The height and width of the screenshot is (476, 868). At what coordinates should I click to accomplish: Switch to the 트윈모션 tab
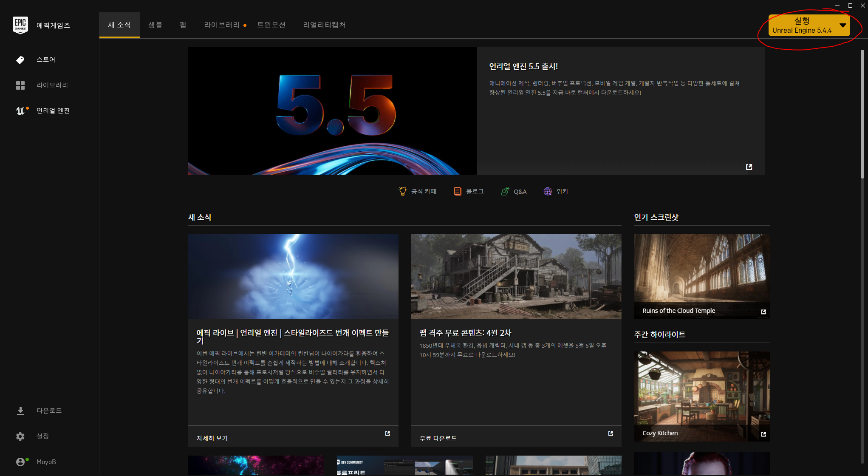[271, 25]
